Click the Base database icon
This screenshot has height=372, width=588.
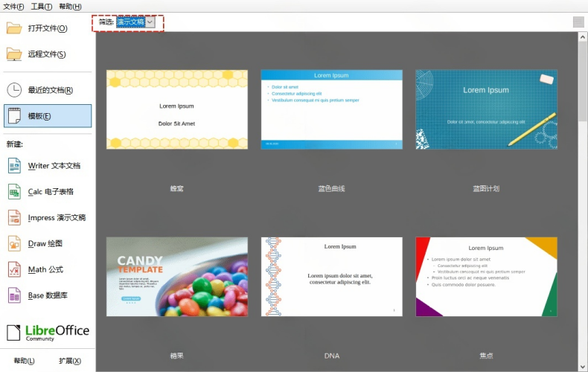(14, 295)
